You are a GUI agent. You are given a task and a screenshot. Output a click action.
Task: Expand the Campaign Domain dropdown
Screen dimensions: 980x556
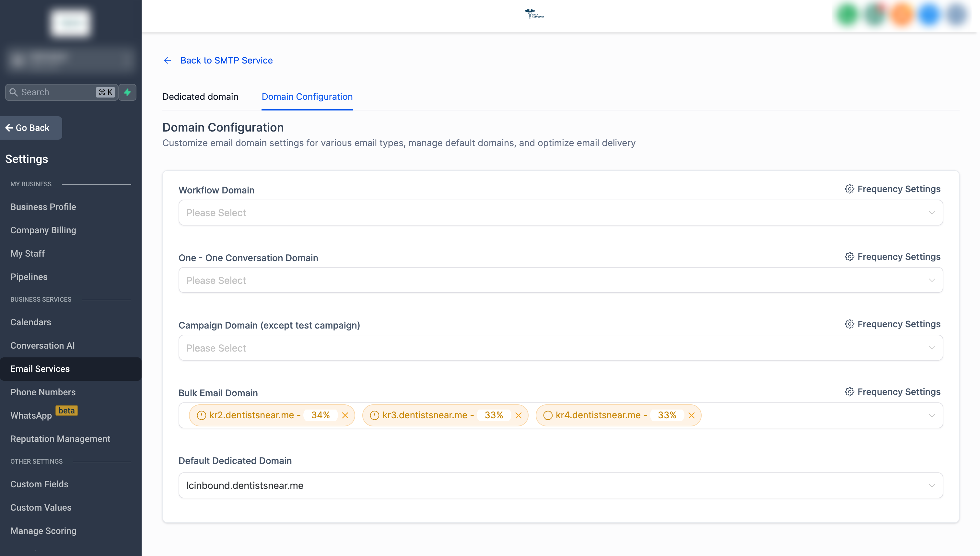(x=560, y=348)
